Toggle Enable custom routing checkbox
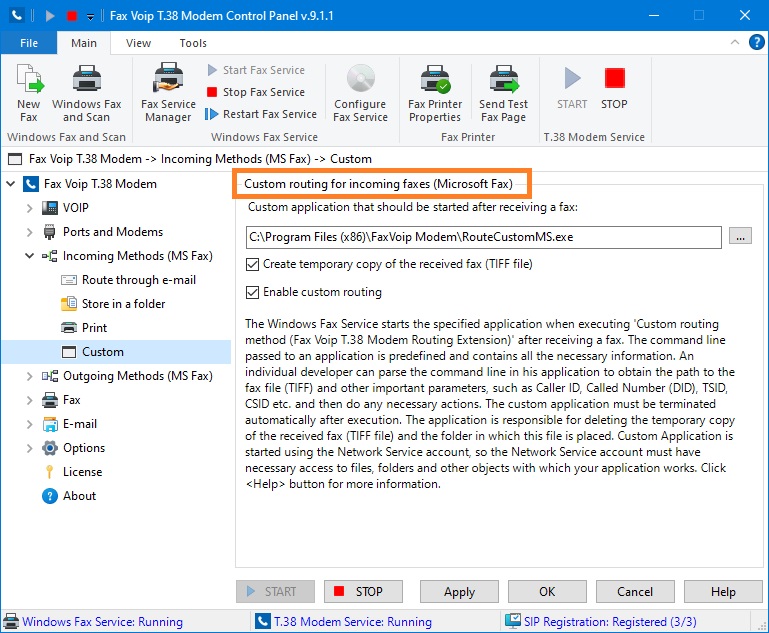Image resolution: width=769 pixels, height=633 pixels. 252,293
